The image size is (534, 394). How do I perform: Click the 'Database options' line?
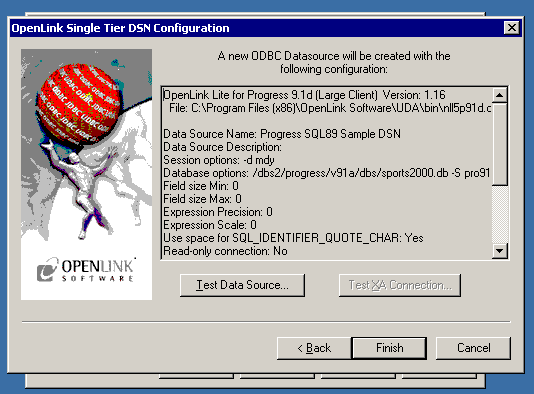[327, 173]
